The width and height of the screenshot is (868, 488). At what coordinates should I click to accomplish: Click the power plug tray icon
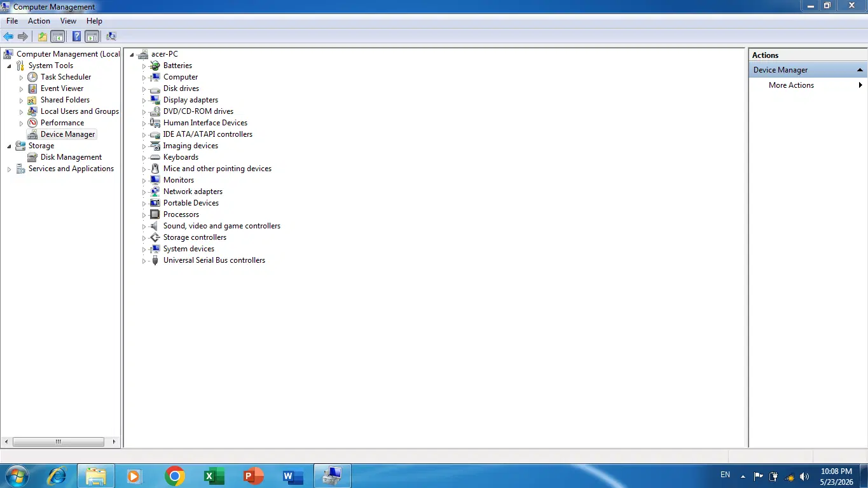774,477
